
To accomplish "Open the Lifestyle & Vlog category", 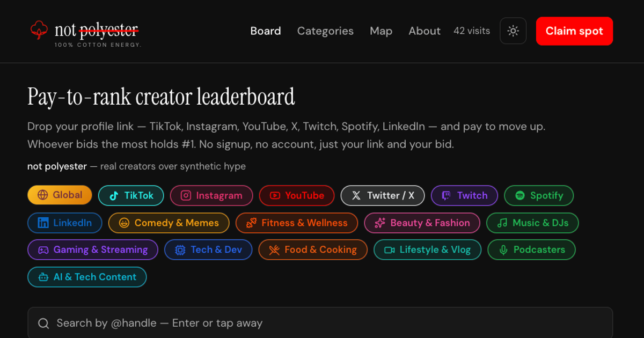I will (427, 249).
